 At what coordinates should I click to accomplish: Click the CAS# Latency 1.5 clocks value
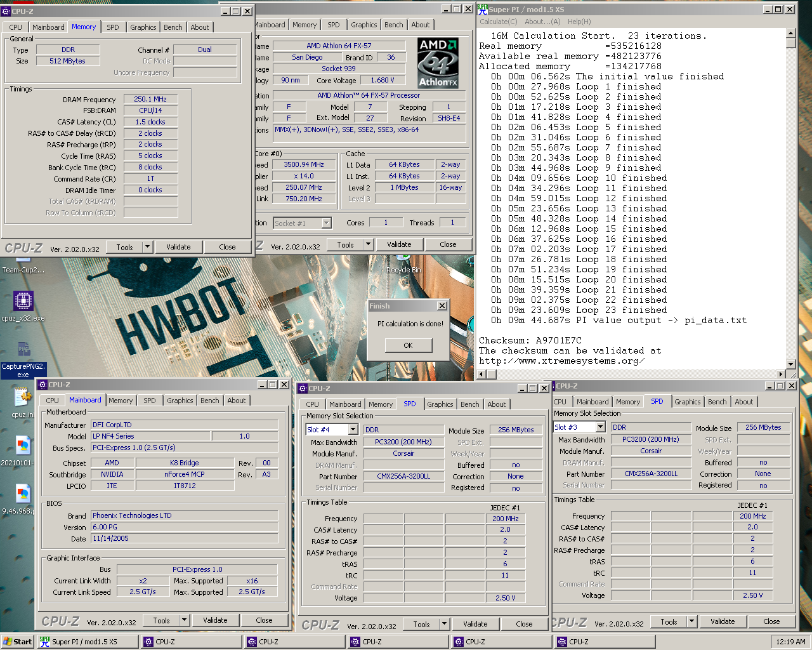click(150, 122)
